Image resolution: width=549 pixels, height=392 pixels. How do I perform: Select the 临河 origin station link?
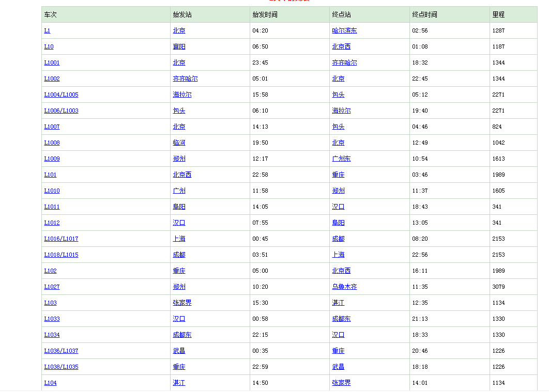pyautogui.click(x=179, y=143)
